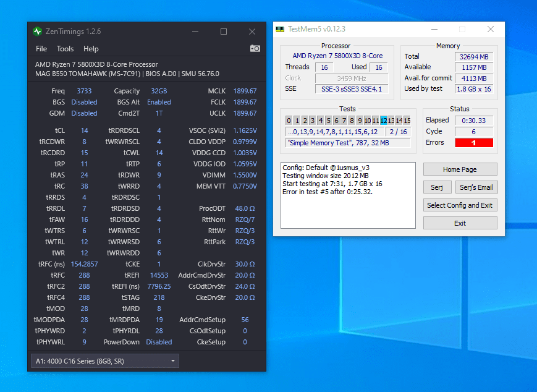
Task: Click the PowerDown Disabled value
Action: pyautogui.click(x=159, y=342)
